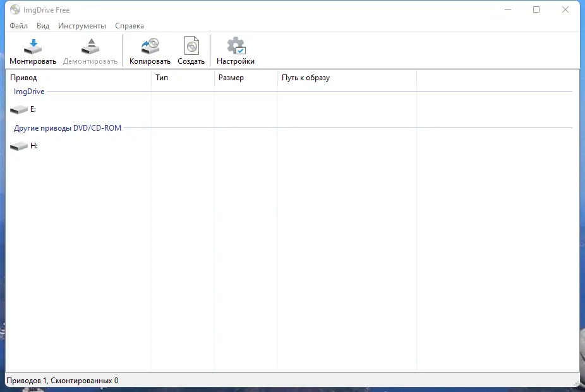Screen dimensions: 585x392
Task: Minimize the ImgDrive Free window
Action: click(508, 9)
